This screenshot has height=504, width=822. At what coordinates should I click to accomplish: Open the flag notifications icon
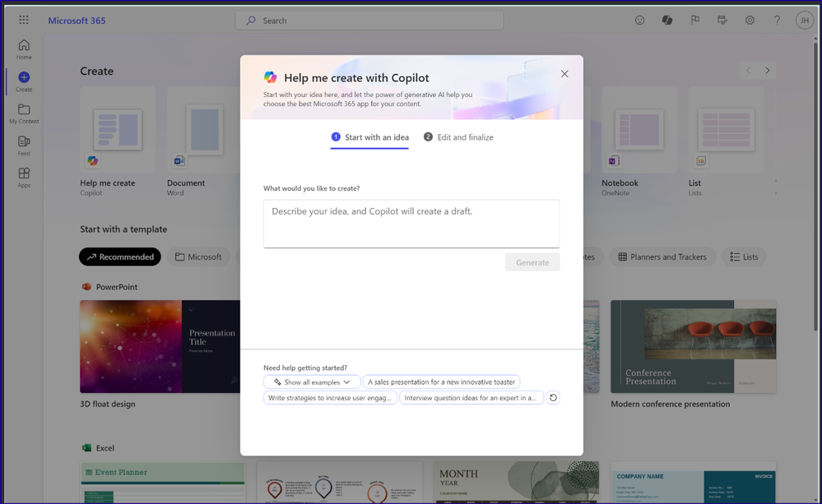[695, 20]
